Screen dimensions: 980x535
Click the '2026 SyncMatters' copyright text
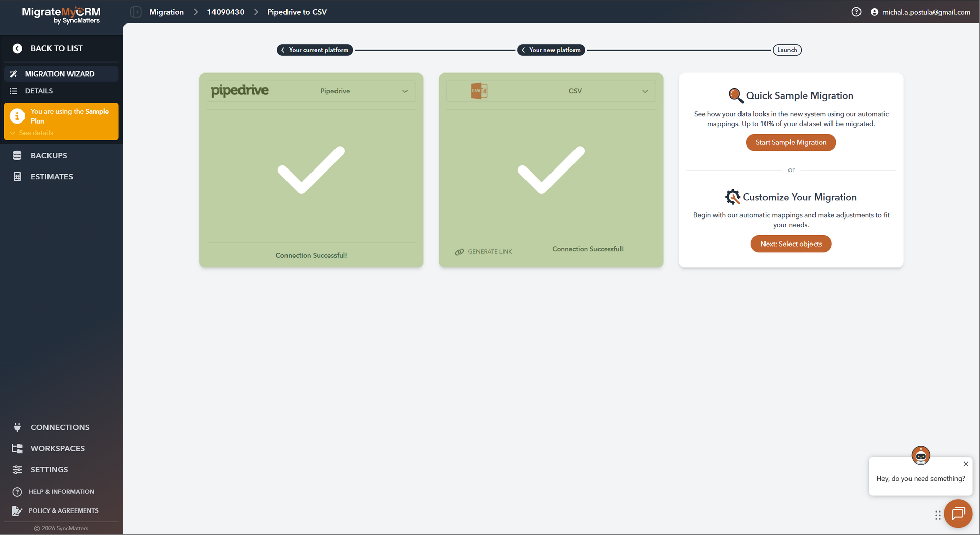pyautogui.click(x=61, y=528)
